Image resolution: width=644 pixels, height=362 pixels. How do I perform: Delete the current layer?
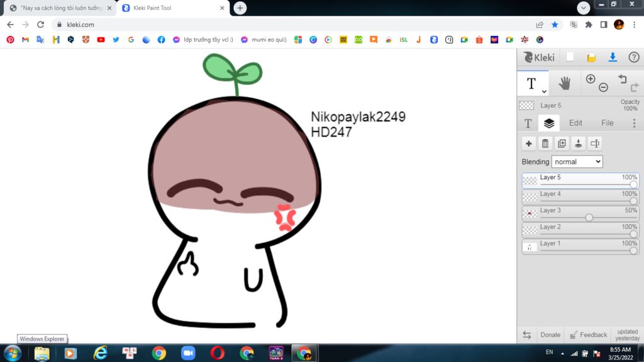(545, 144)
